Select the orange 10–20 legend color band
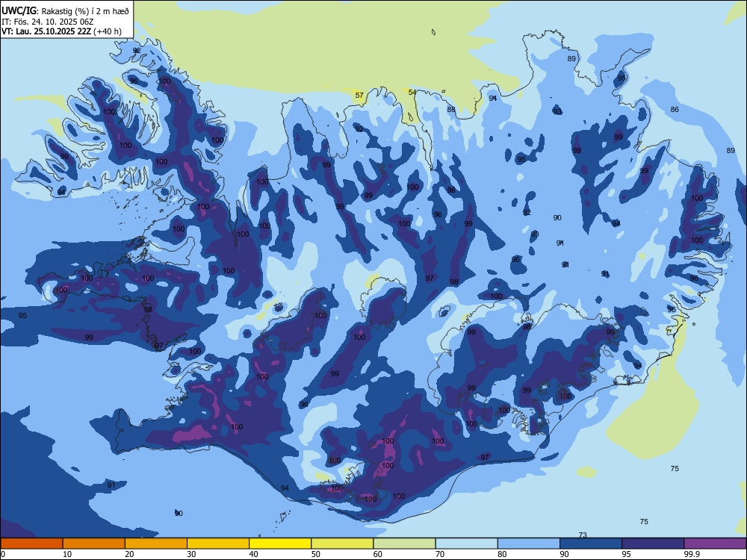Viewport: 747px width, 560px height. [x=94, y=544]
